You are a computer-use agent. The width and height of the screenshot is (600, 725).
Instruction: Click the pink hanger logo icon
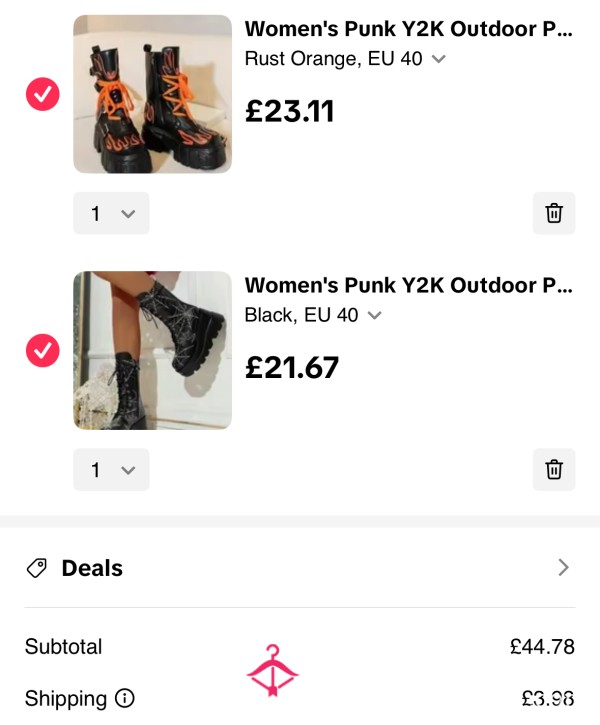(x=273, y=670)
